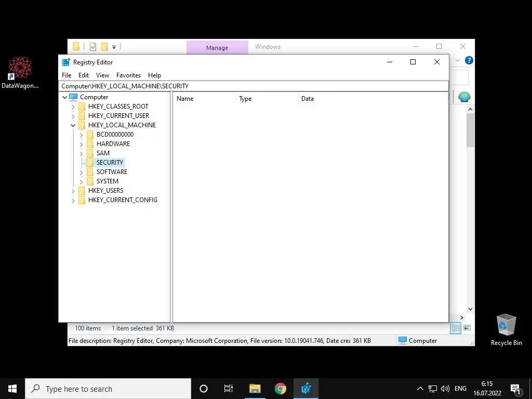Click the taskbar search box

coord(108,389)
